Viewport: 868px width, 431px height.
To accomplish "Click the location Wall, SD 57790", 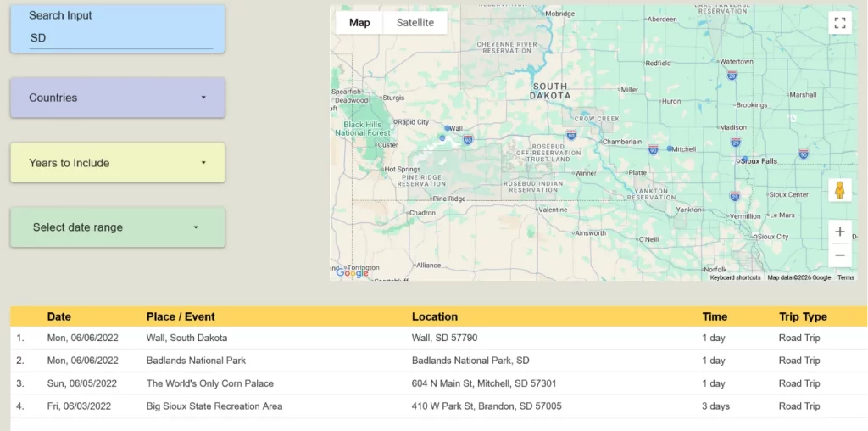I will pyautogui.click(x=444, y=338).
